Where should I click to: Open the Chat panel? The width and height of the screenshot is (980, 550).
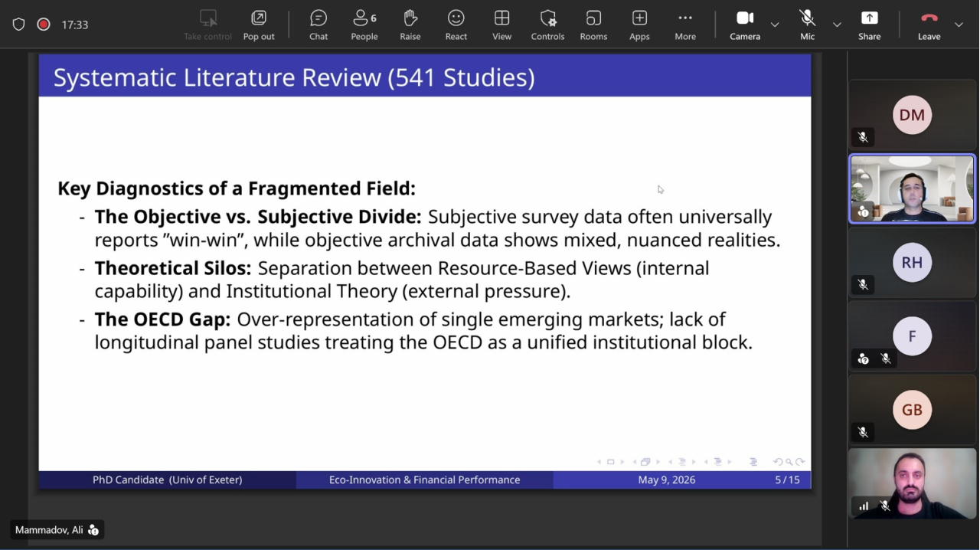pyautogui.click(x=318, y=25)
